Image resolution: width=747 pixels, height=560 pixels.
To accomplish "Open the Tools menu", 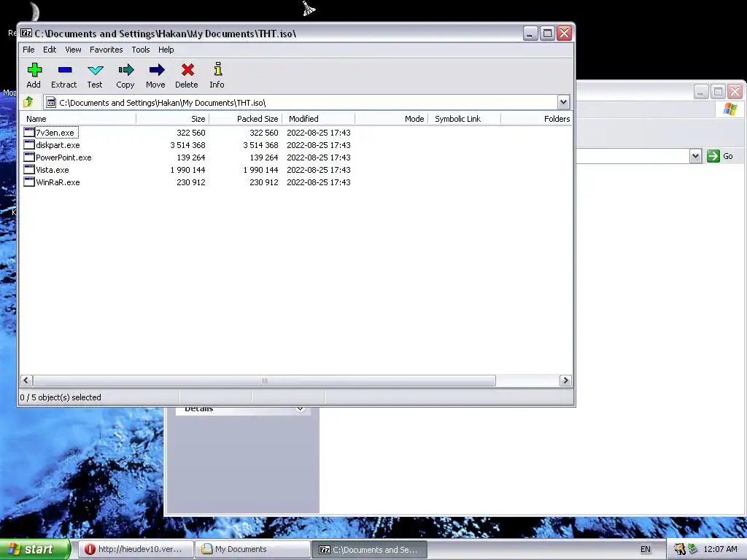I will [x=141, y=50].
